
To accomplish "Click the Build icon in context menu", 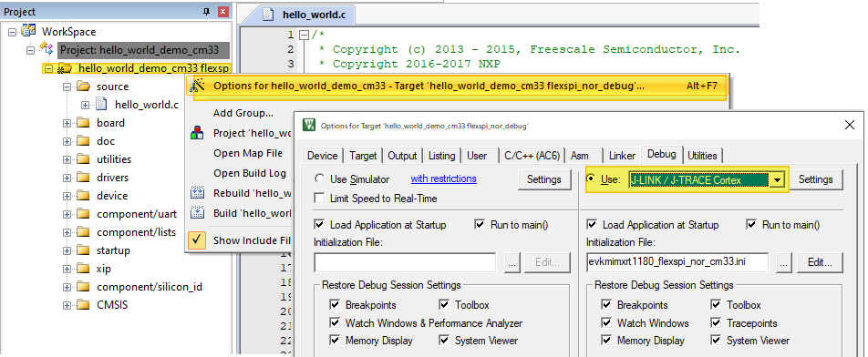I will pyautogui.click(x=197, y=213).
